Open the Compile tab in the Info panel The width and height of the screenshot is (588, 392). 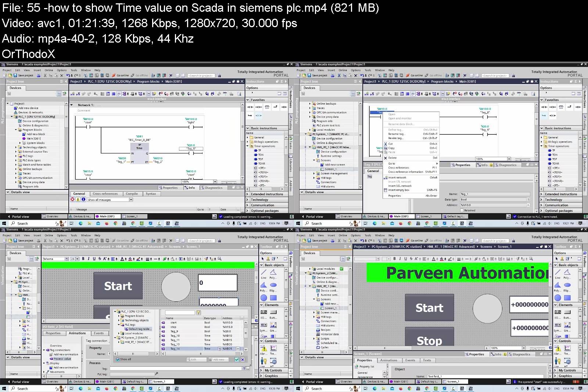[x=132, y=194]
